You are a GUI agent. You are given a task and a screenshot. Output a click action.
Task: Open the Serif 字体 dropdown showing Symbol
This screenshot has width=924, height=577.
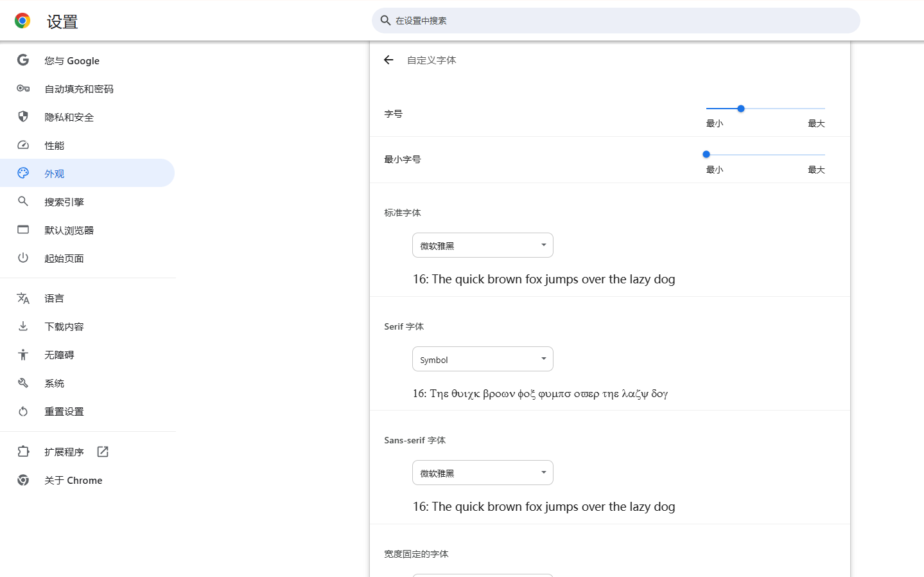483,359
